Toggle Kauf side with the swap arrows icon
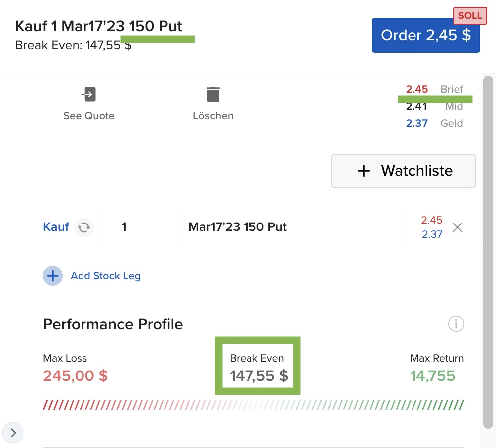Screen dimensions: 496x448 click(84, 227)
